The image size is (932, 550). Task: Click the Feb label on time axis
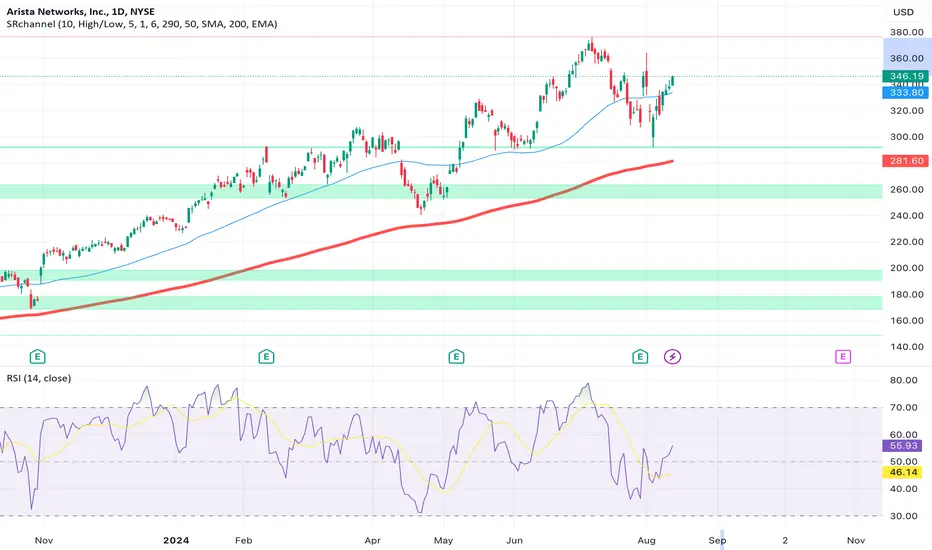click(244, 540)
